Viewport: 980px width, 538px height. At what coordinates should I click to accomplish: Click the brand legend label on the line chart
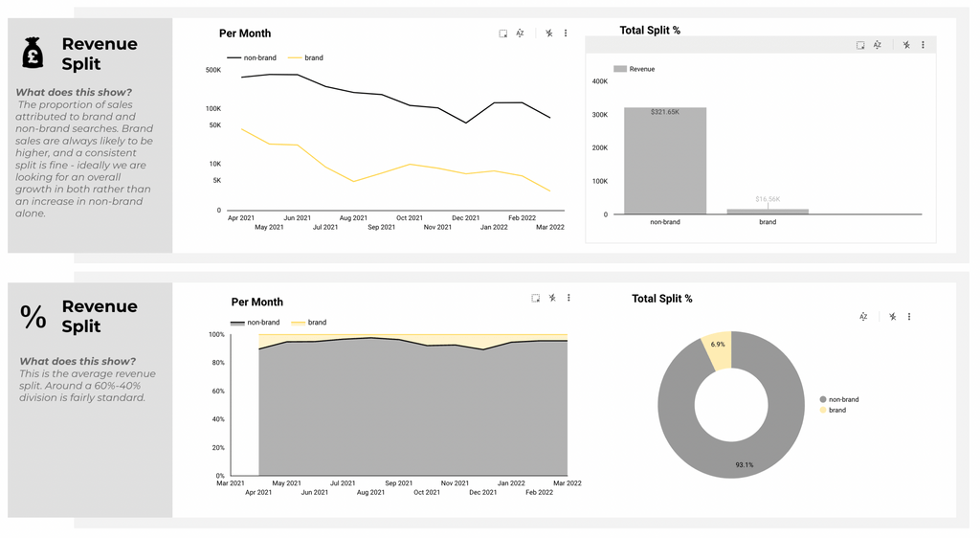[314, 58]
